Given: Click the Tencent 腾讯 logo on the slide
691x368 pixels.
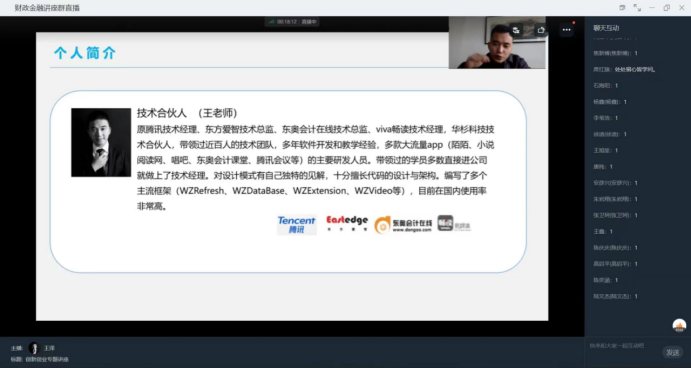Looking at the screenshot, I should [297, 225].
